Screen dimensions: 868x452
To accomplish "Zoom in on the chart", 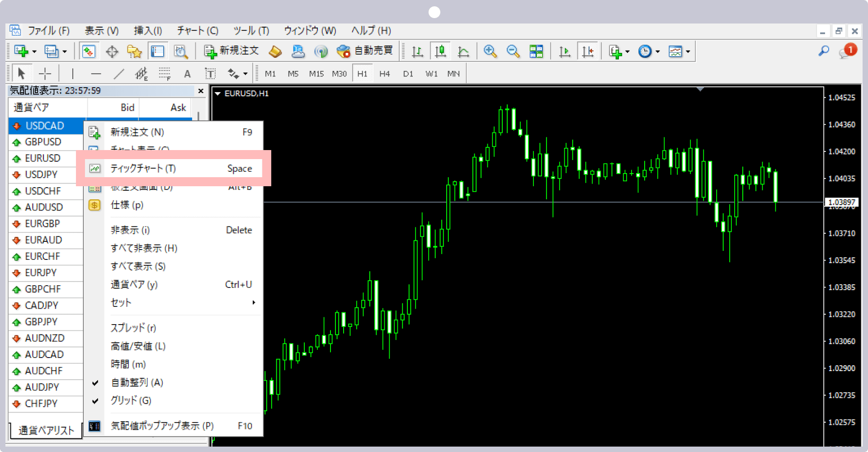I will point(490,51).
